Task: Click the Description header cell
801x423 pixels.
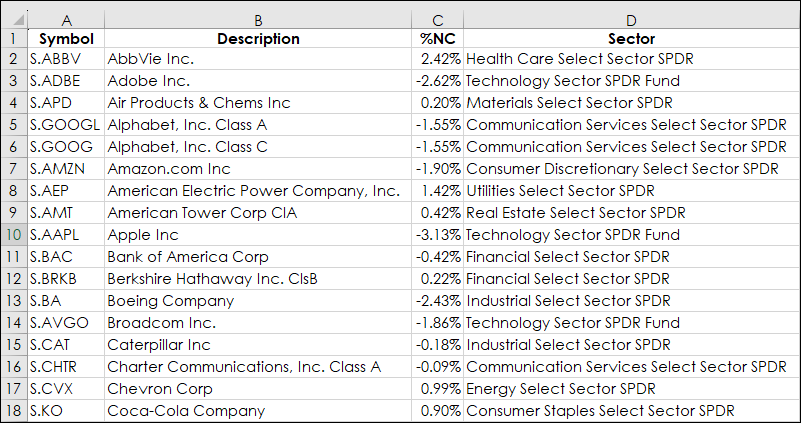Action: click(x=258, y=39)
